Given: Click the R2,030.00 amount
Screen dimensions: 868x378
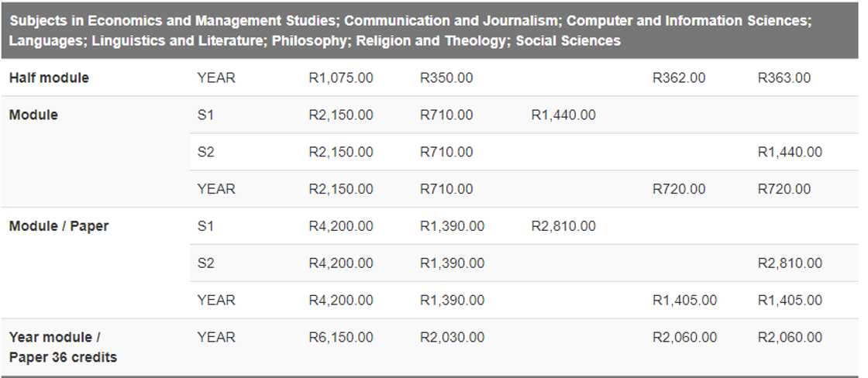Looking at the screenshot, I should coord(452,338).
